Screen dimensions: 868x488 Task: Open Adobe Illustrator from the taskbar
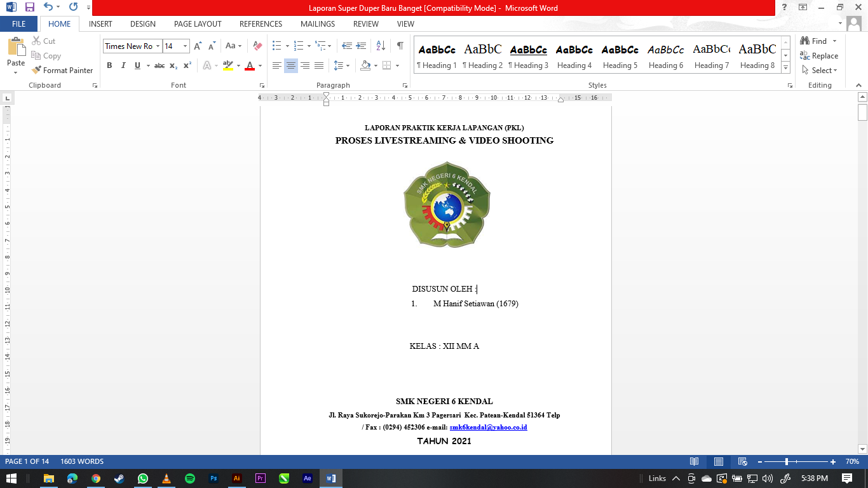tap(237, 478)
